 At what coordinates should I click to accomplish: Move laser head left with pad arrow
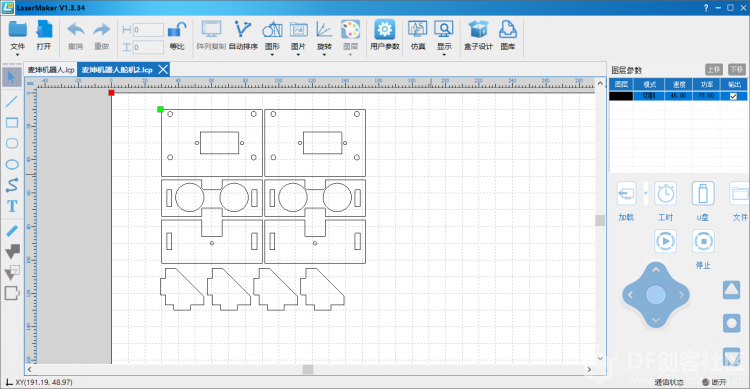(x=630, y=295)
